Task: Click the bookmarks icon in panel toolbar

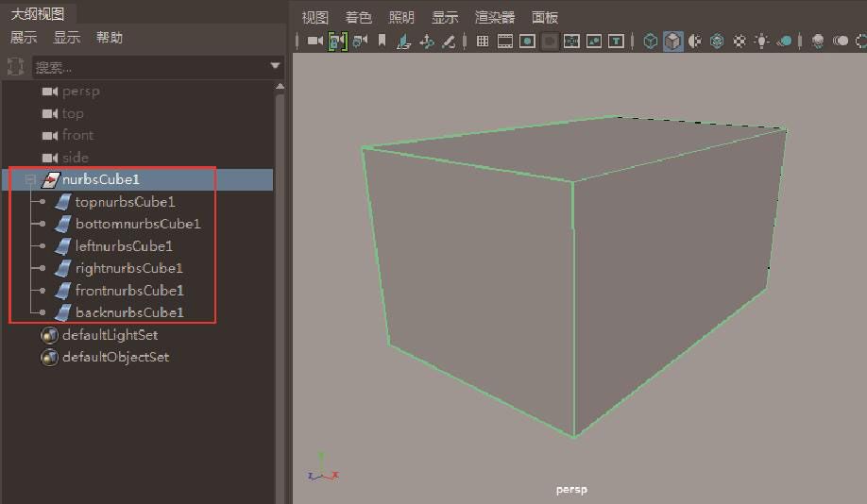Action: [x=382, y=42]
